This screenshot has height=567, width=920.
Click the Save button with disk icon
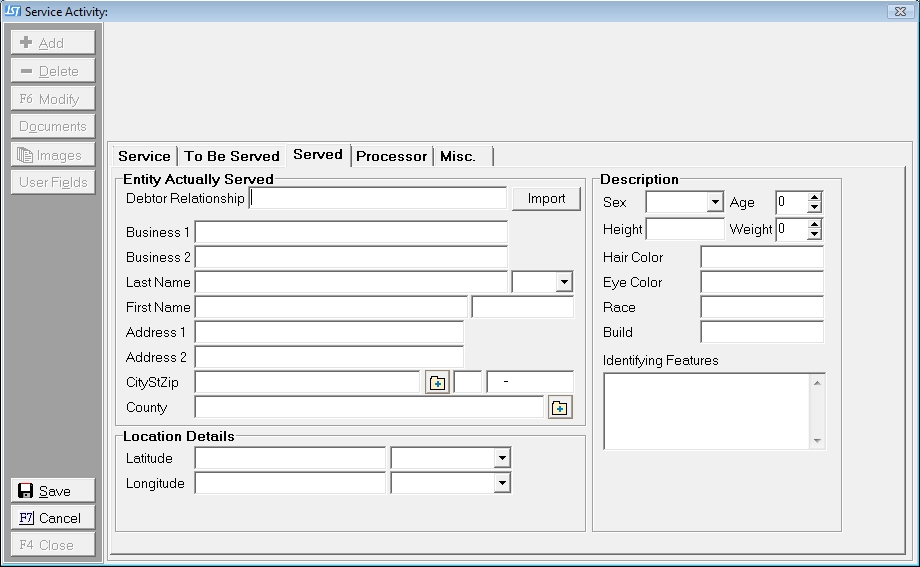pyautogui.click(x=53, y=491)
